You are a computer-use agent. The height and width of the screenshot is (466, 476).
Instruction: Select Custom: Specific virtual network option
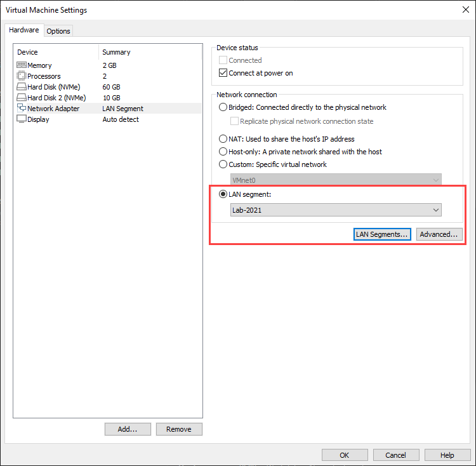click(x=223, y=164)
